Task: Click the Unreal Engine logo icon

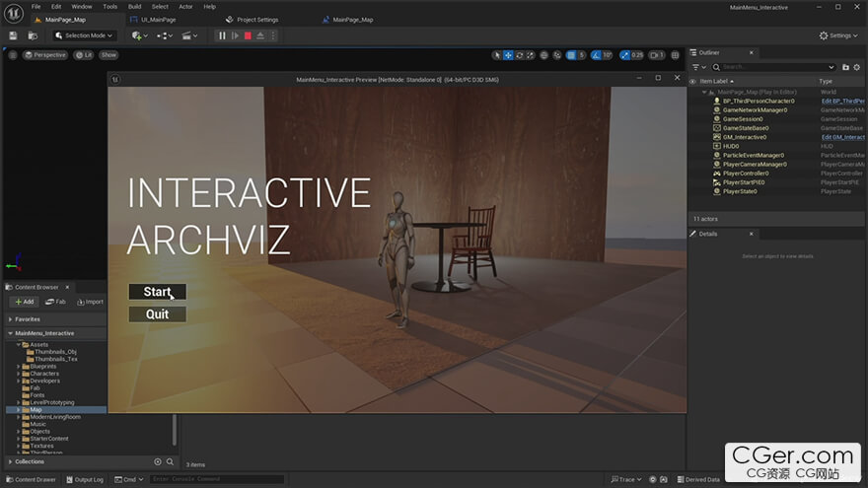Action: (13, 13)
